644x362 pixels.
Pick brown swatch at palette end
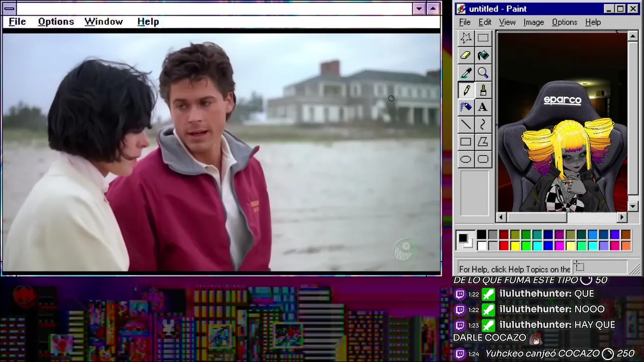[x=626, y=234]
